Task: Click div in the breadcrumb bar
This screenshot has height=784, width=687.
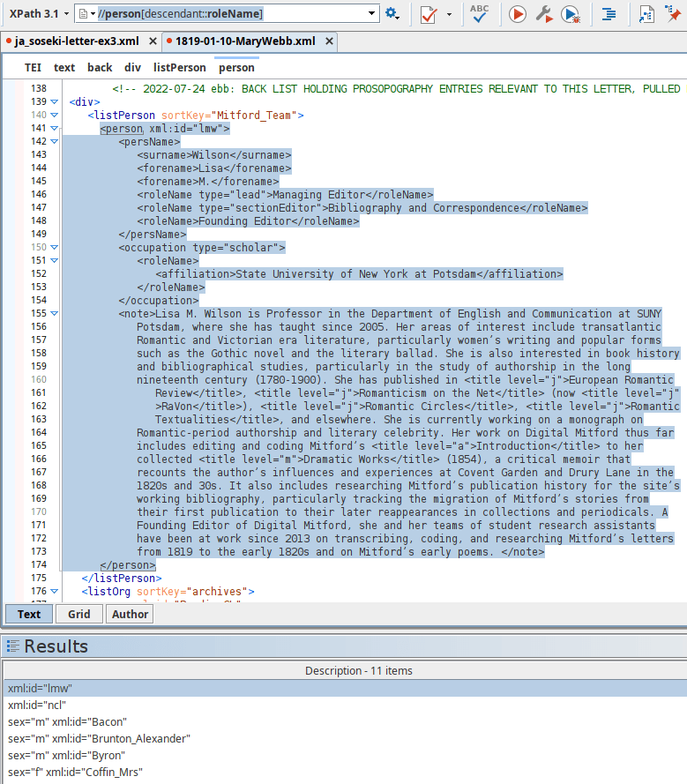Action: pos(132,68)
